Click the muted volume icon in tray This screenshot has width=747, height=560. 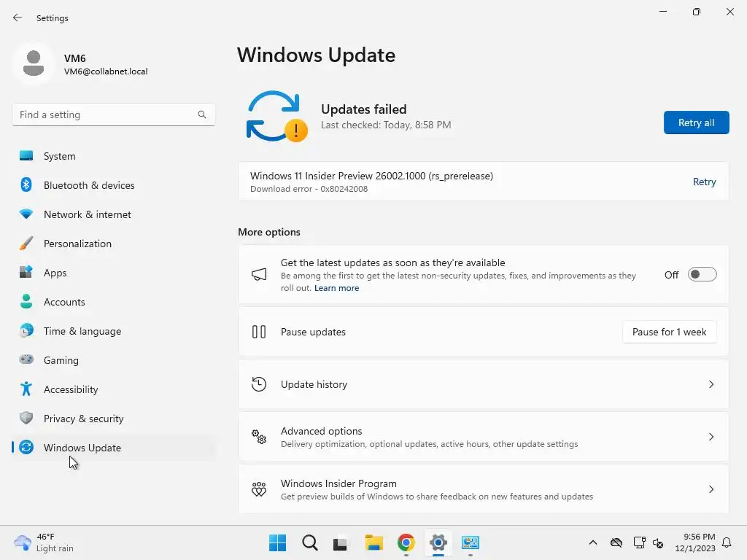tap(658, 542)
